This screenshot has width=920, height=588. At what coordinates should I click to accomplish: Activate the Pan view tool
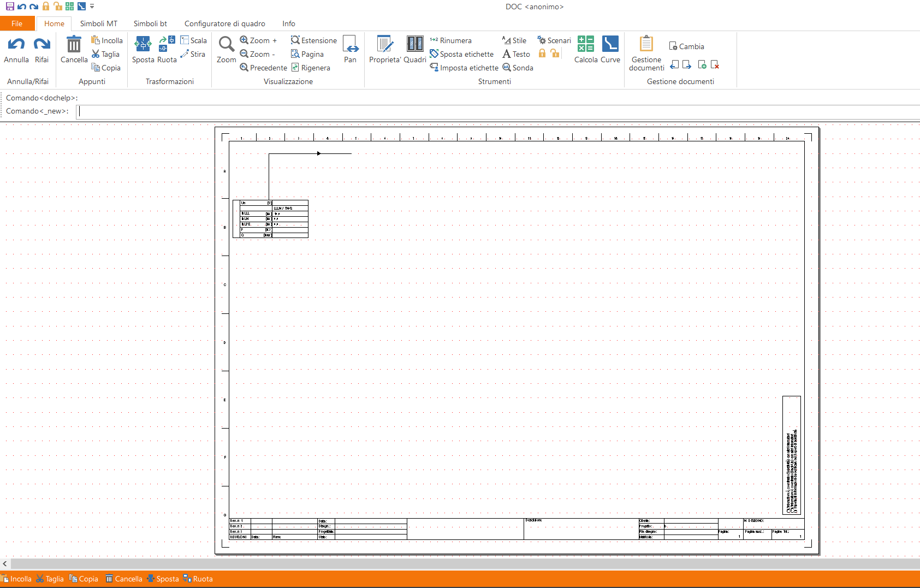350,44
